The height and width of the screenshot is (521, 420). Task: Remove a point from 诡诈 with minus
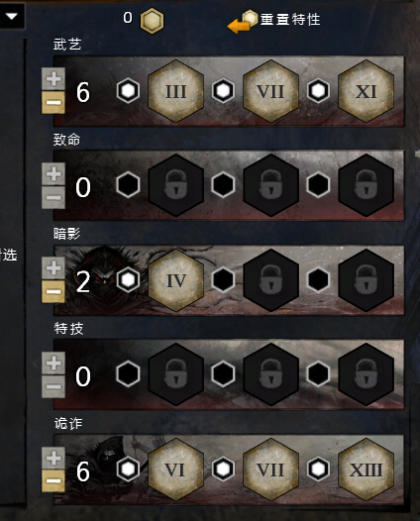click(x=53, y=480)
